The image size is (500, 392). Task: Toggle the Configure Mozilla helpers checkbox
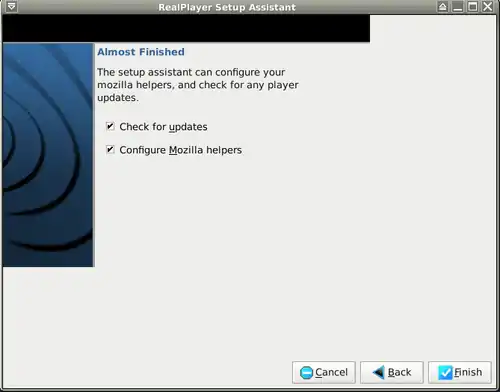[x=110, y=150]
